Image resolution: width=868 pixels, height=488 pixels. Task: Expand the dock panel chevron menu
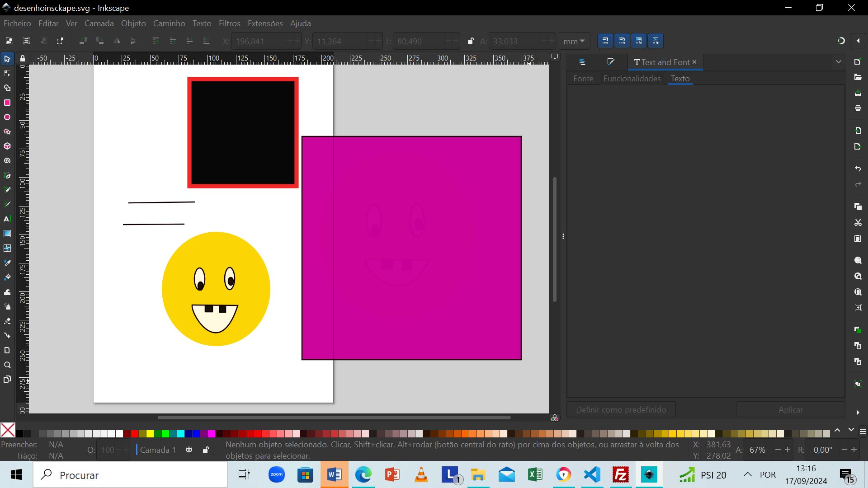tap(838, 62)
